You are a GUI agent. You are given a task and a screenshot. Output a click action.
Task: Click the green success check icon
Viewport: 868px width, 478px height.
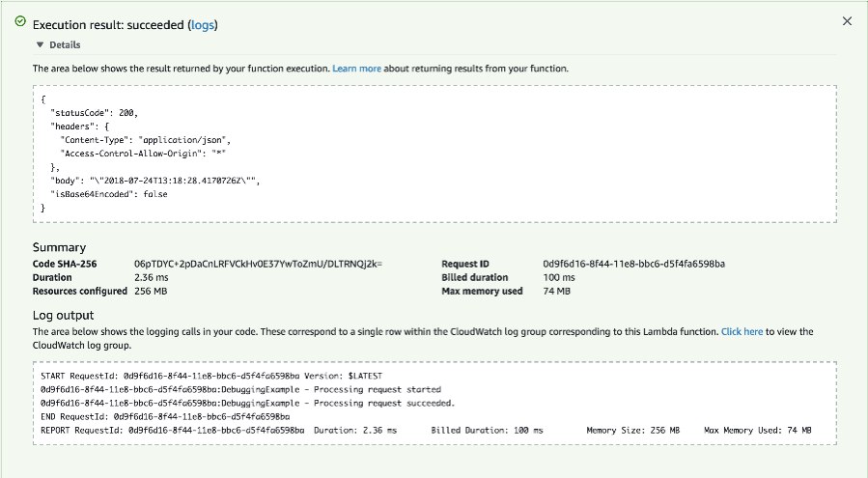tap(20, 21)
